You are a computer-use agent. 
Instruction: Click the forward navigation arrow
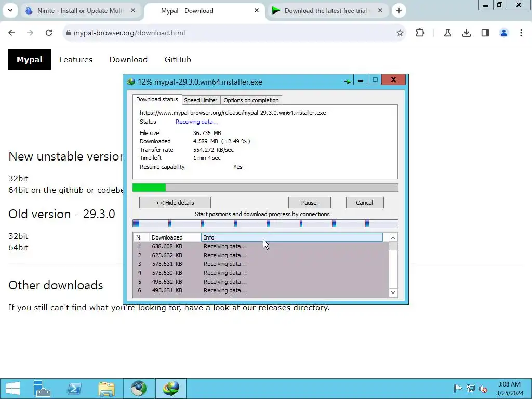click(x=30, y=33)
